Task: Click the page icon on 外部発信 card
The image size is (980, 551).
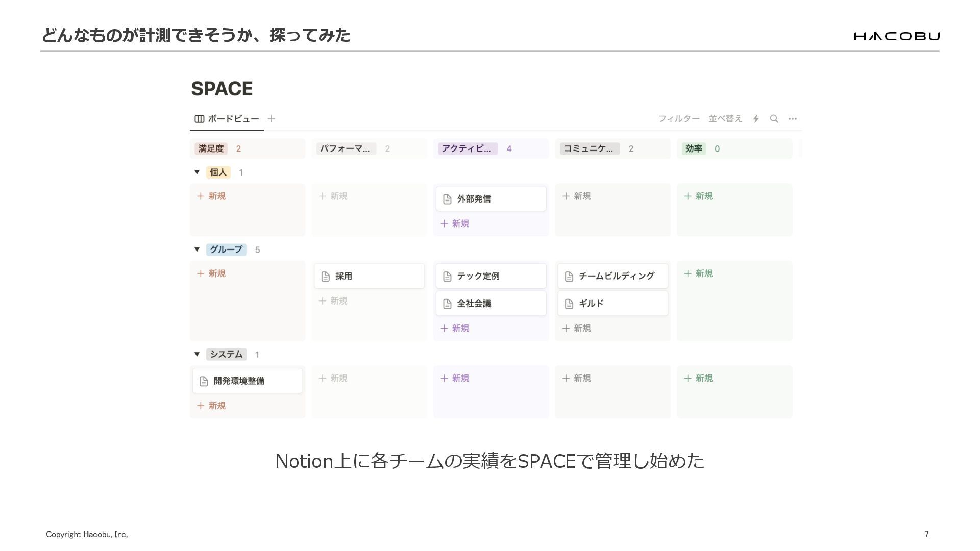Action: [447, 199]
